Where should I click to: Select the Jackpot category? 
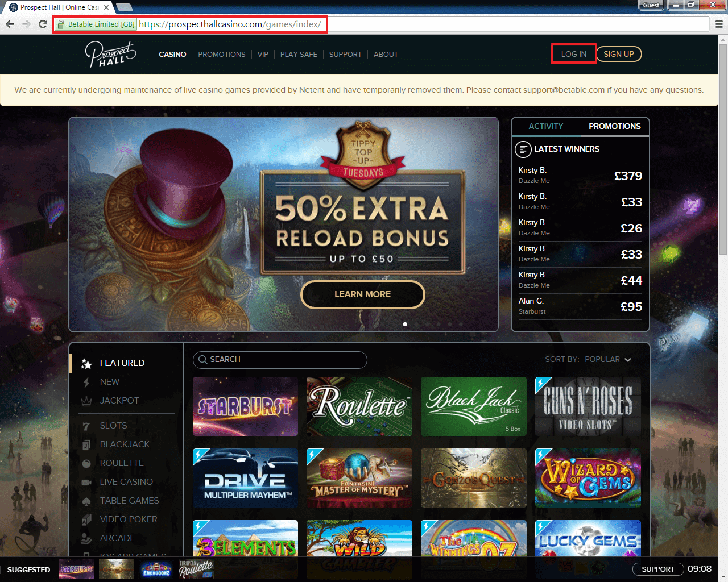point(119,401)
